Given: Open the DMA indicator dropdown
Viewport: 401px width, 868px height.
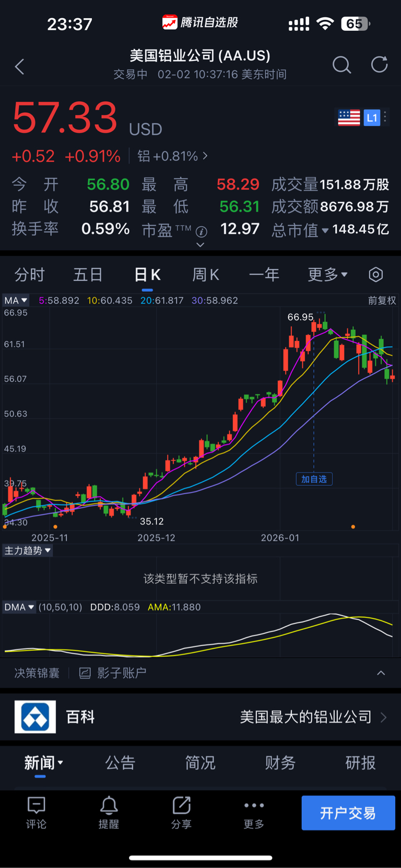Looking at the screenshot, I should [19, 607].
